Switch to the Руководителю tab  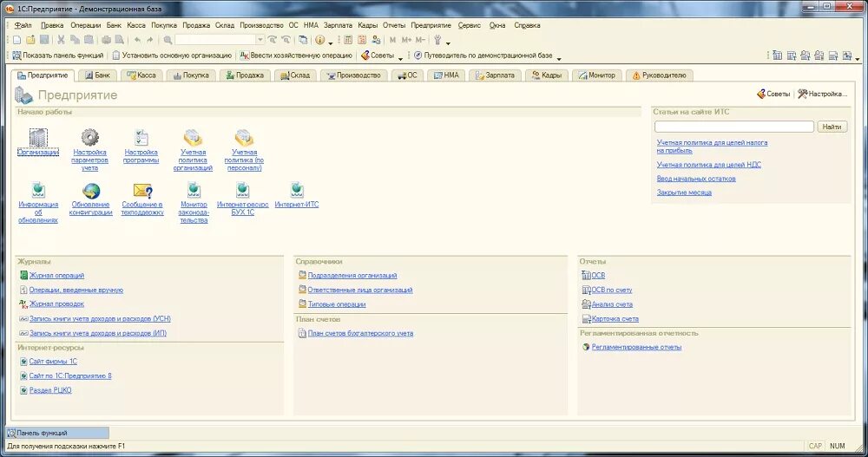coord(659,75)
